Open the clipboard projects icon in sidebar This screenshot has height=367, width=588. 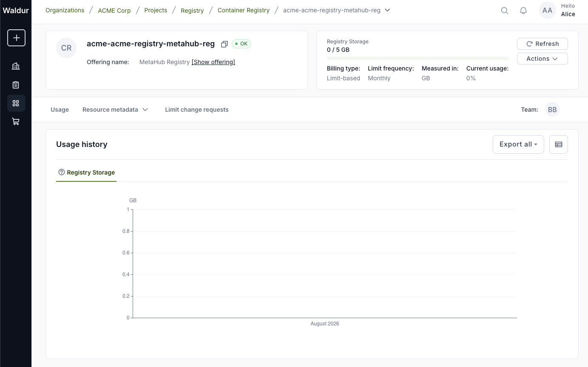pyautogui.click(x=16, y=85)
